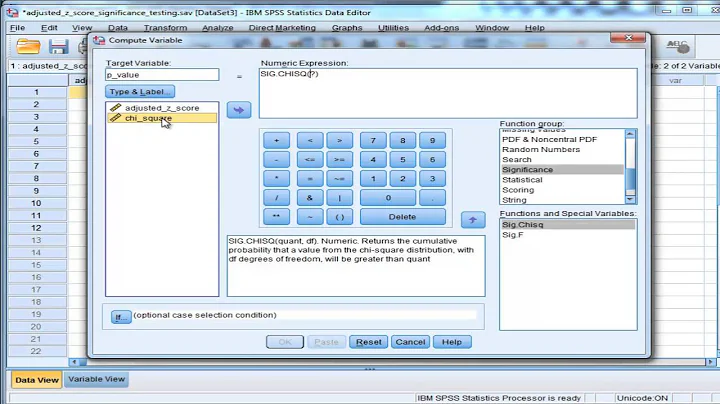
Task: Click the greater-than operator key
Action: 339,140
